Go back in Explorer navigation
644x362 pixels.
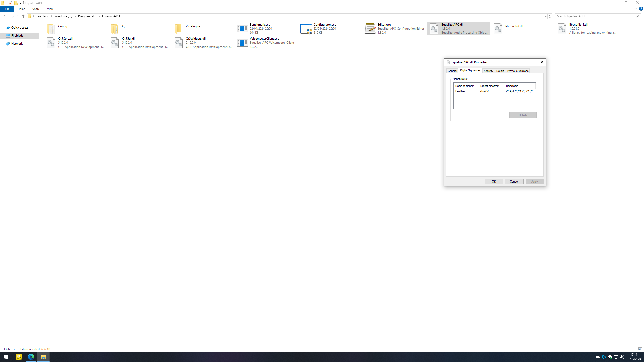tap(5, 16)
